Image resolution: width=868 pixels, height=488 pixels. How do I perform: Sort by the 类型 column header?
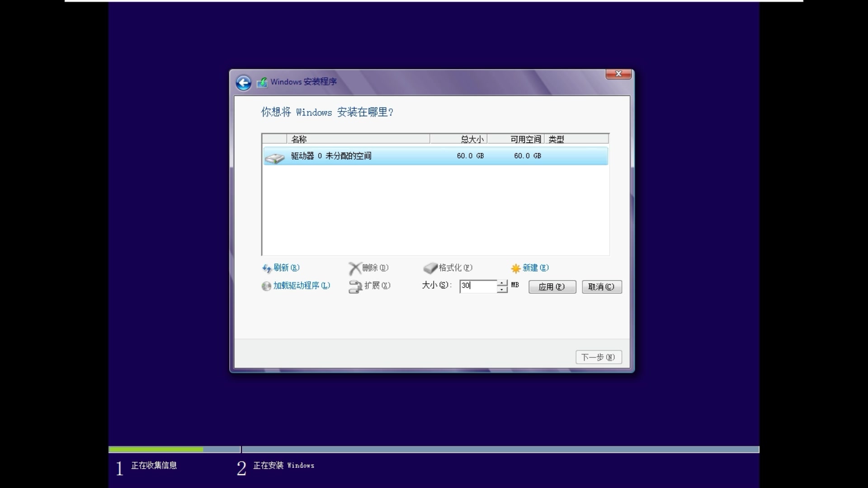(x=577, y=139)
